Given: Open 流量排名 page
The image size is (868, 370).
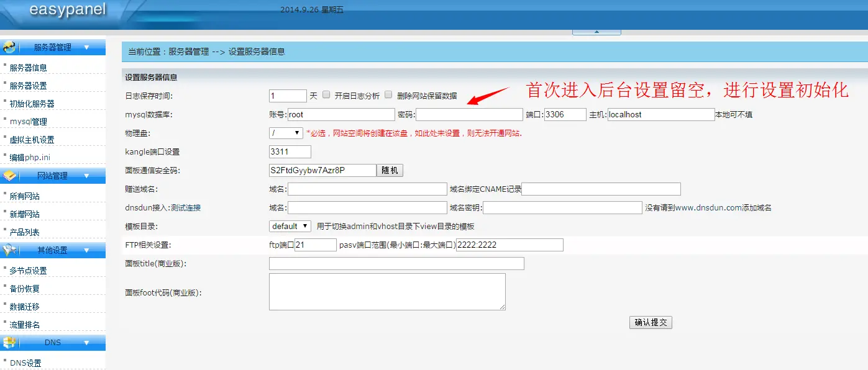Looking at the screenshot, I should pyautogui.click(x=25, y=325).
